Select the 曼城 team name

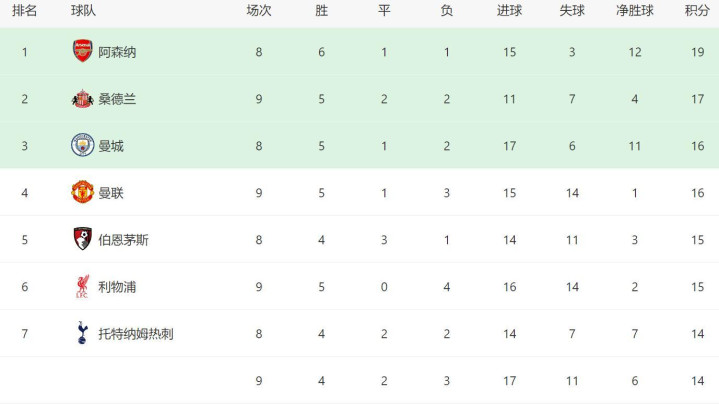[x=111, y=146]
